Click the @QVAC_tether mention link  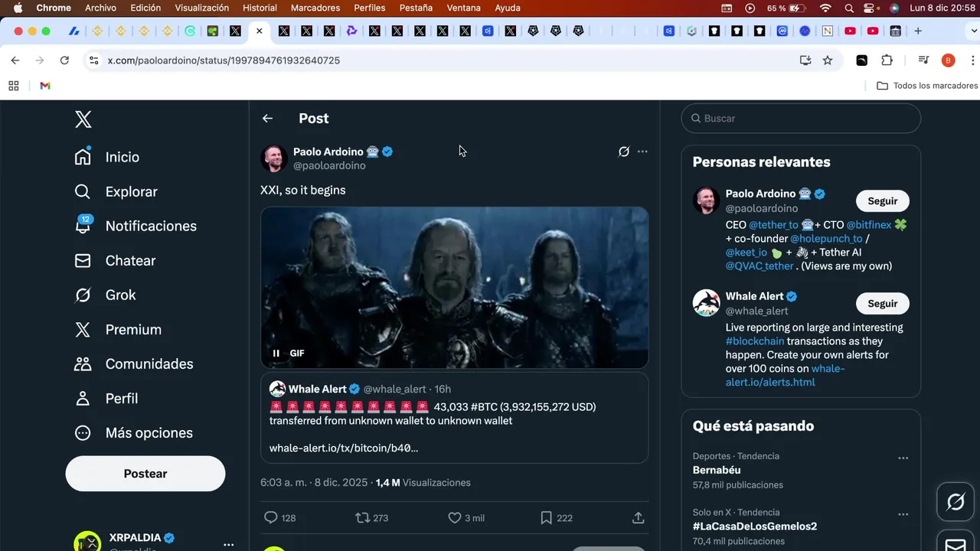pos(759,266)
